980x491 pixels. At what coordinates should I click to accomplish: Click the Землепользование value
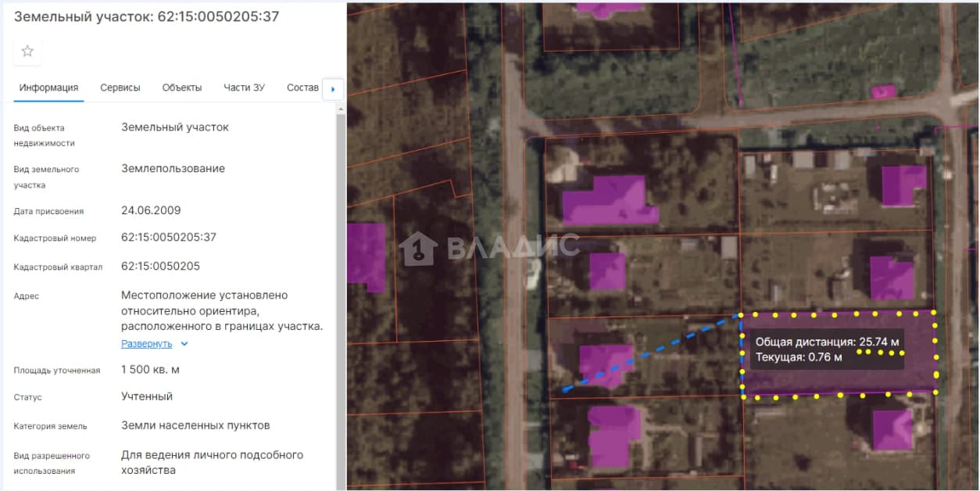[173, 168]
